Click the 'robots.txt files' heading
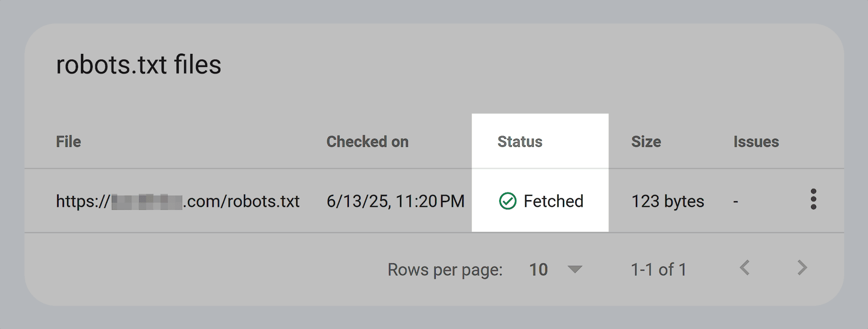This screenshot has height=329, width=868. 139,64
